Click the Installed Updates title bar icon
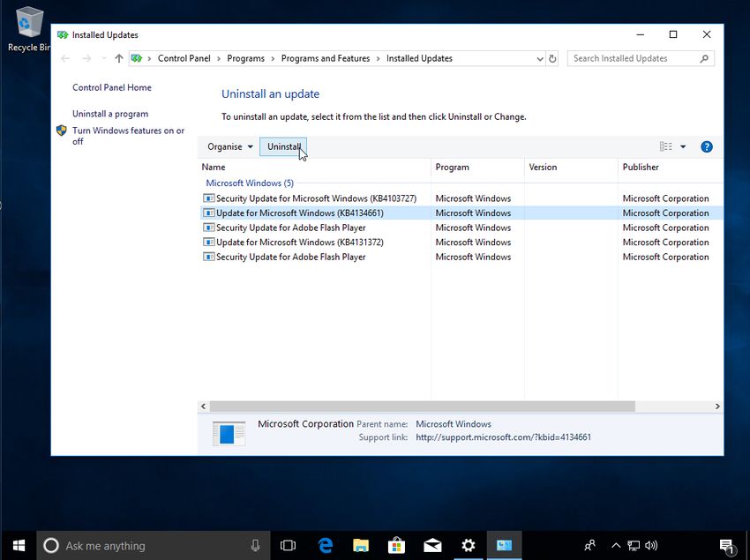750x560 pixels. coord(62,35)
